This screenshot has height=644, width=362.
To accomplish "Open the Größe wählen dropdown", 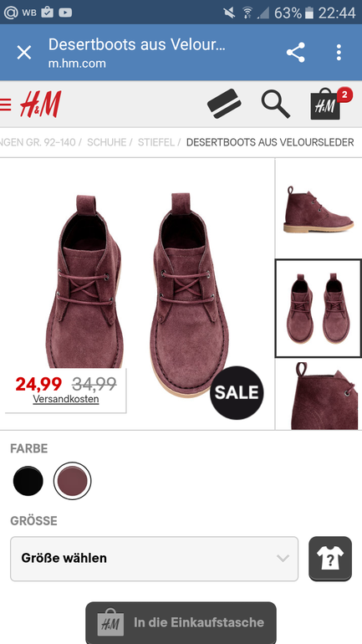I will click(154, 559).
